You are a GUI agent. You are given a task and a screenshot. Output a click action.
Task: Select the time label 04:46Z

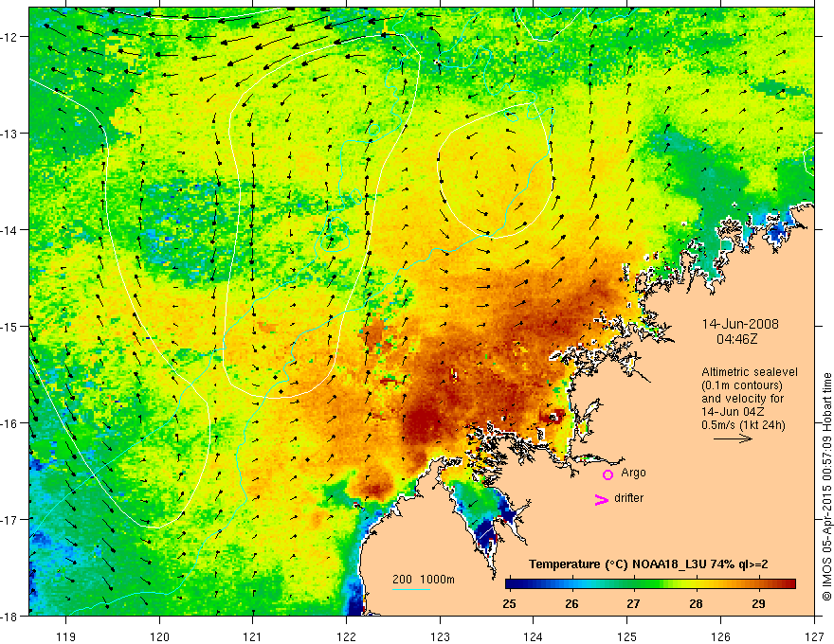736,339
